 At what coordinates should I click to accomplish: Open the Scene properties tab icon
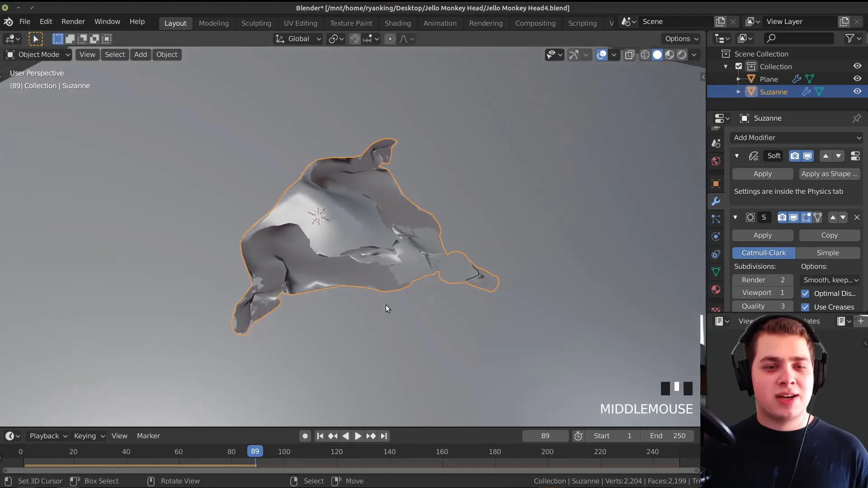tap(716, 144)
